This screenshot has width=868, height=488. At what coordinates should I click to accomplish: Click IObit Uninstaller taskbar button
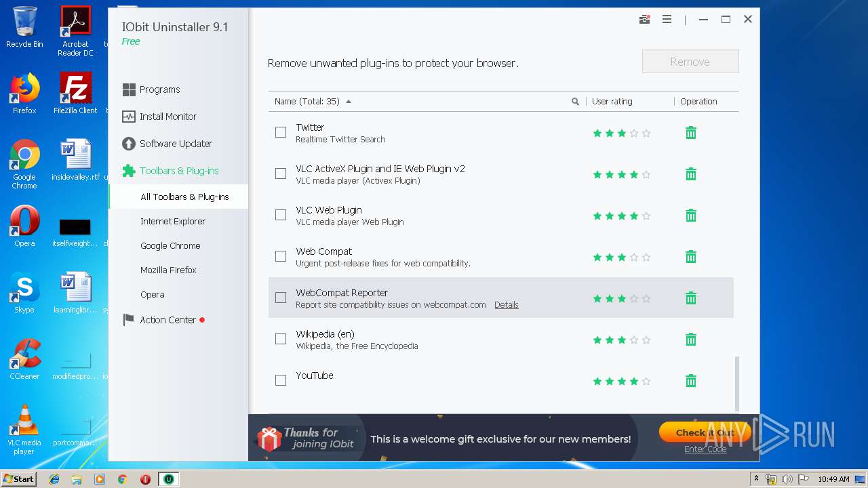coord(168,479)
